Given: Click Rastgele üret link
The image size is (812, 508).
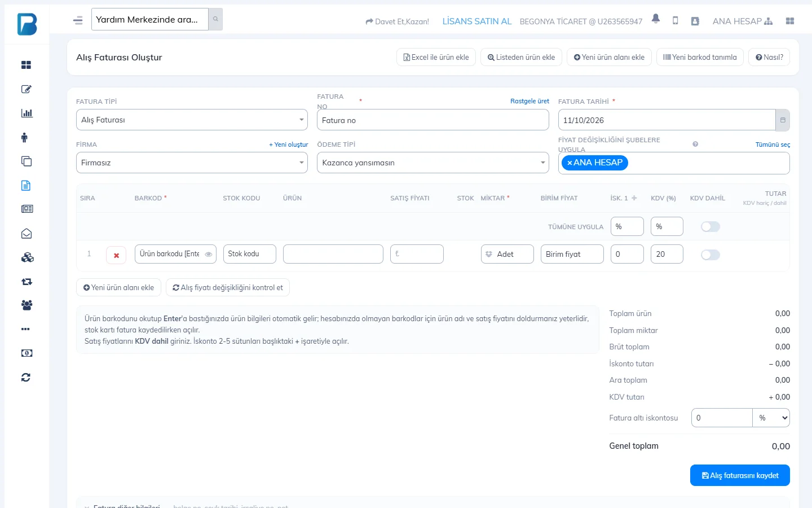Looking at the screenshot, I should point(529,101).
